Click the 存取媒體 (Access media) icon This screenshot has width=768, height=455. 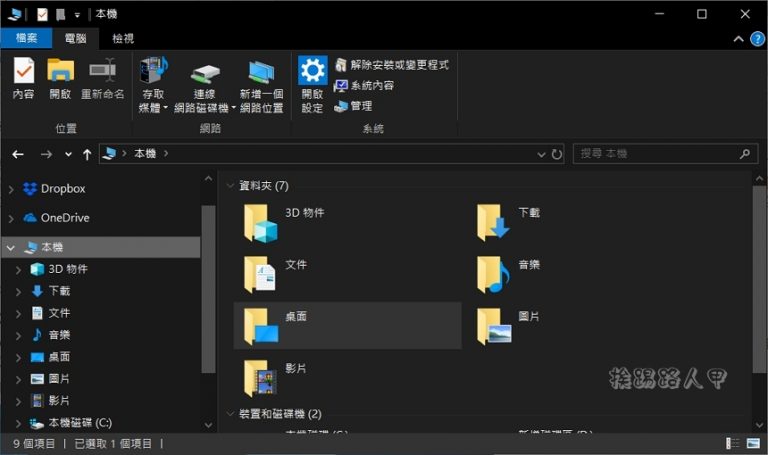pos(153,78)
